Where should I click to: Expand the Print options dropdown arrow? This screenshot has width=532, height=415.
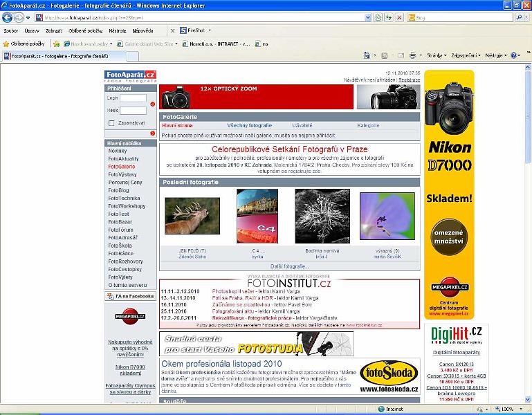click(x=421, y=55)
